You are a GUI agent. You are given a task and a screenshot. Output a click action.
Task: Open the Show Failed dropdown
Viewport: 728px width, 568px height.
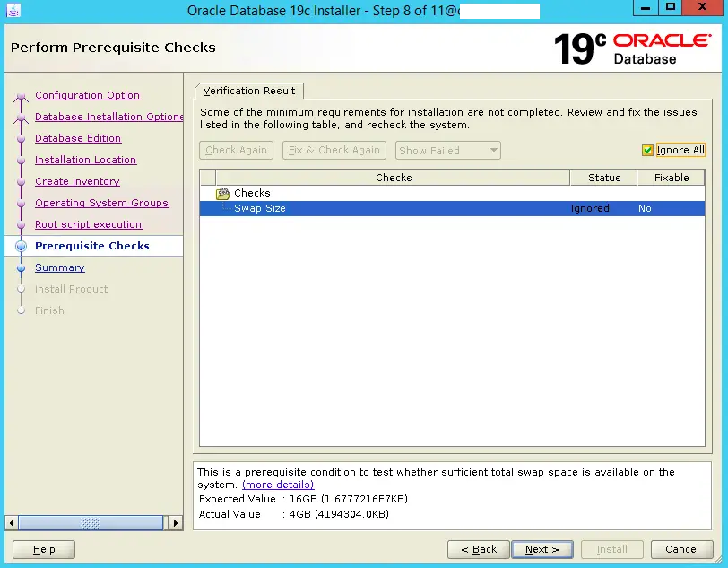click(x=447, y=151)
